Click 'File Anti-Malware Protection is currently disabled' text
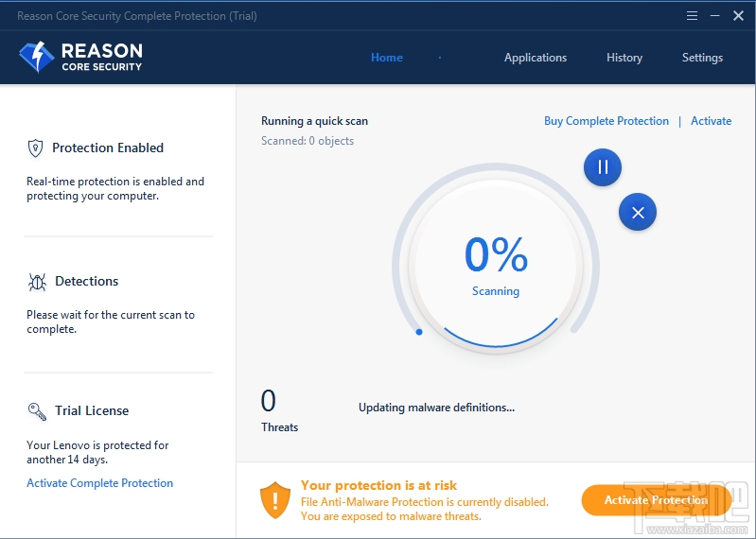 tap(425, 502)
